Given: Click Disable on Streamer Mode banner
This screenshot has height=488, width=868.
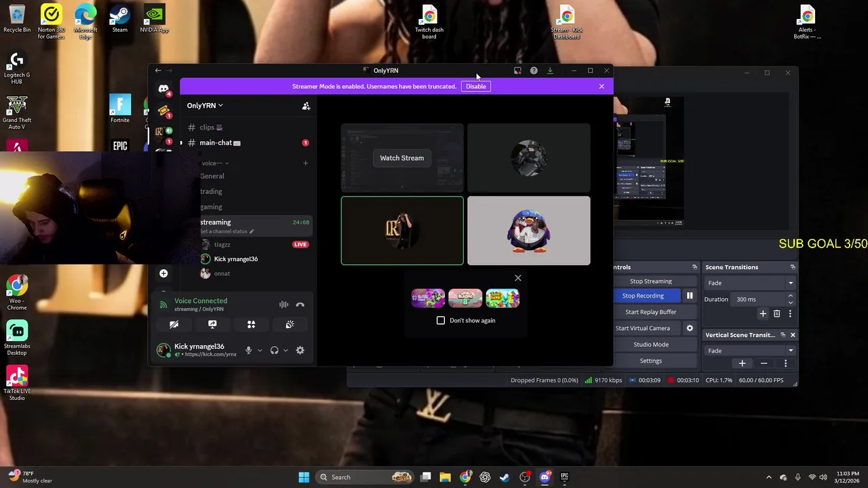Looking at the screenshot, I should (476, 87).
